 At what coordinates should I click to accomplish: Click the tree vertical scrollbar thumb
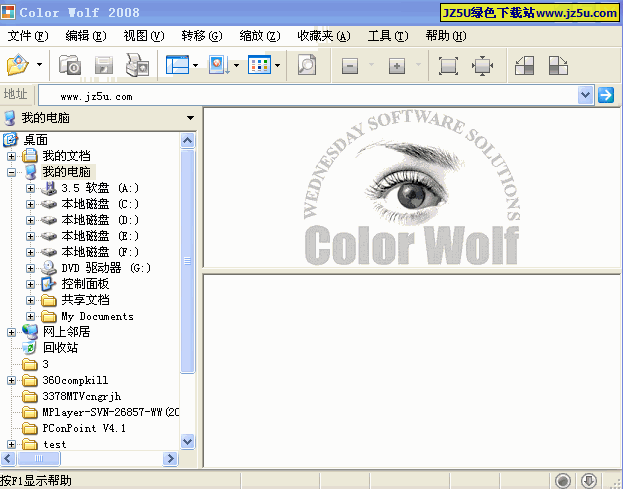188,261
